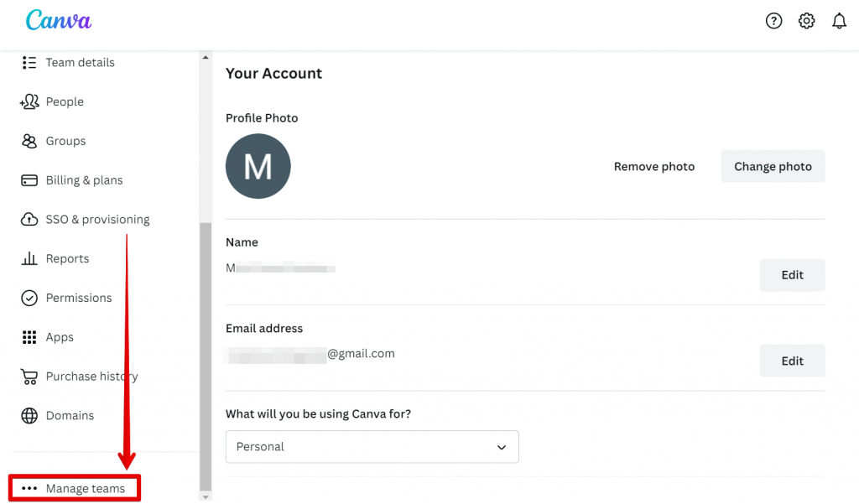Select Personal from the usage dropdown

coord(259,446)
